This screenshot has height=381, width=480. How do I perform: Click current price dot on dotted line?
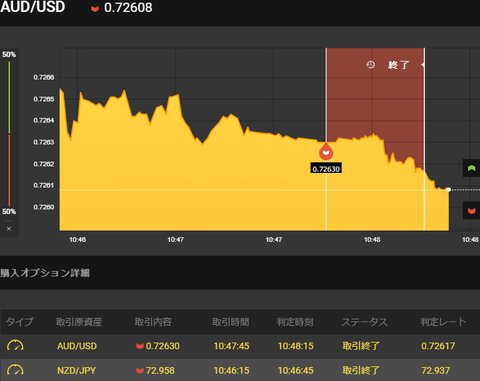tap(449, 189)
